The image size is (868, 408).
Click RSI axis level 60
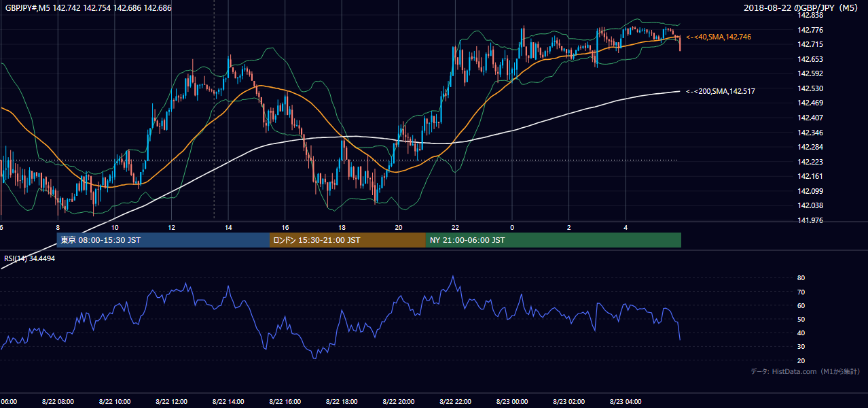(801, 305)
